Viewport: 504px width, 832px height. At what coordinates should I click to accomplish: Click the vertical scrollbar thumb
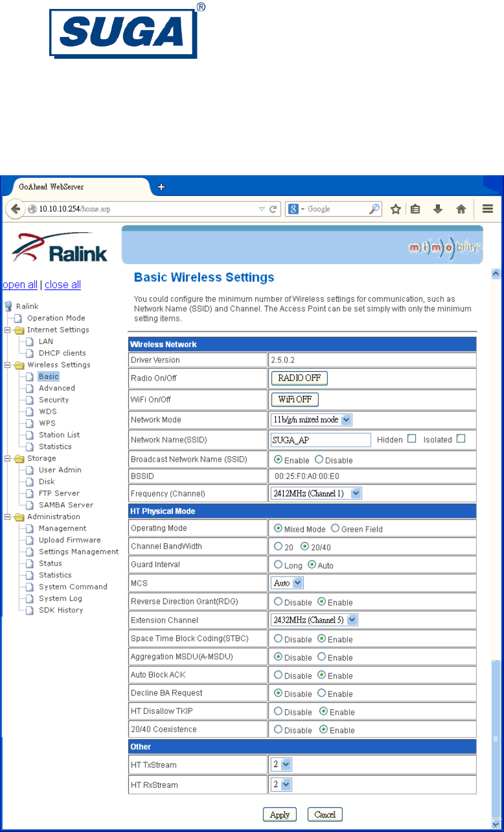click(496, 739)
